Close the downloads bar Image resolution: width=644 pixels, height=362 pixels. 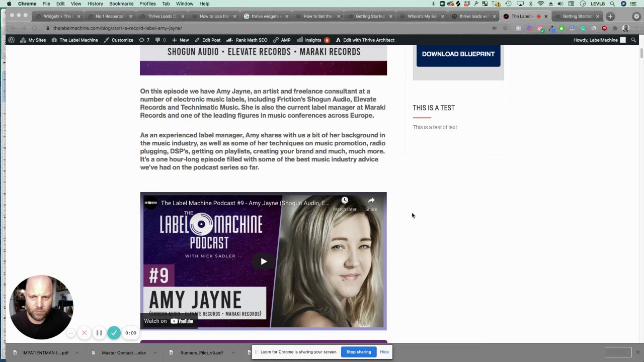637,352
